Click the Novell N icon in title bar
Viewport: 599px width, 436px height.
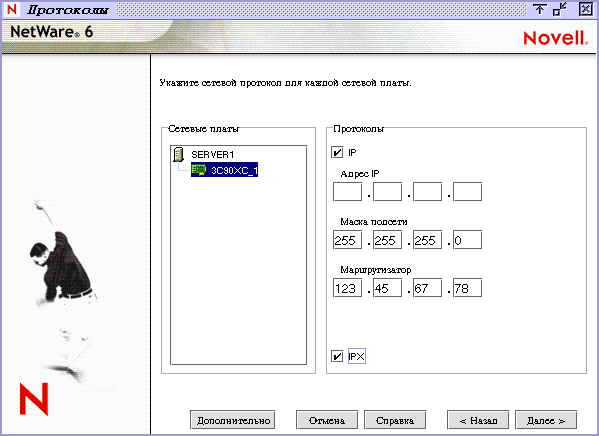click(11, 9)
